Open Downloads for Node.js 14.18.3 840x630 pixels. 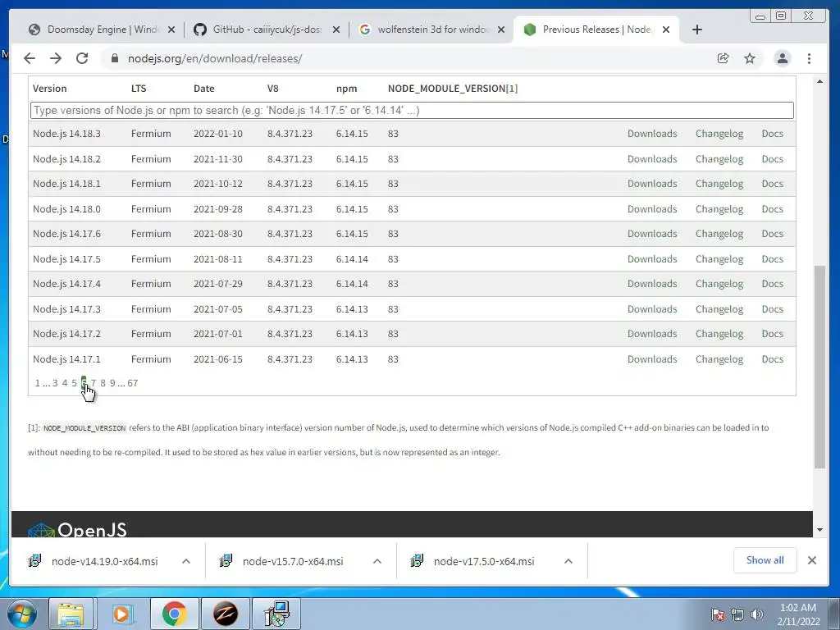(652, 134)
